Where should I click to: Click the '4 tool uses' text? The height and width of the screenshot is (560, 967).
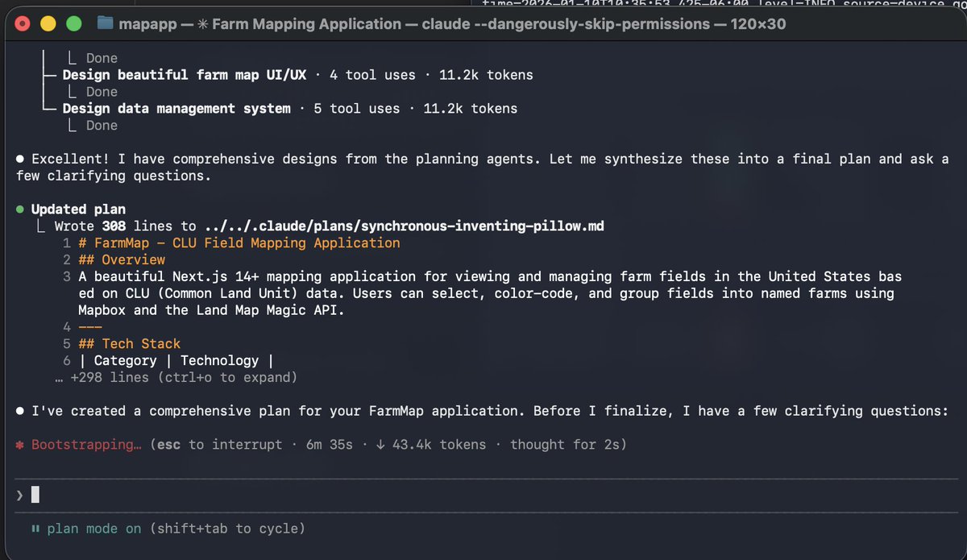[372, 75]
